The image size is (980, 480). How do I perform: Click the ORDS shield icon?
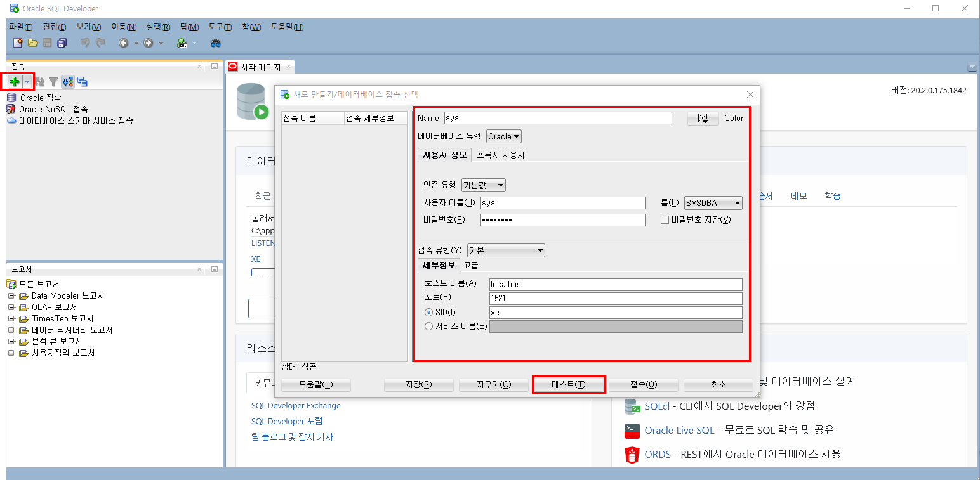[632, 455]
